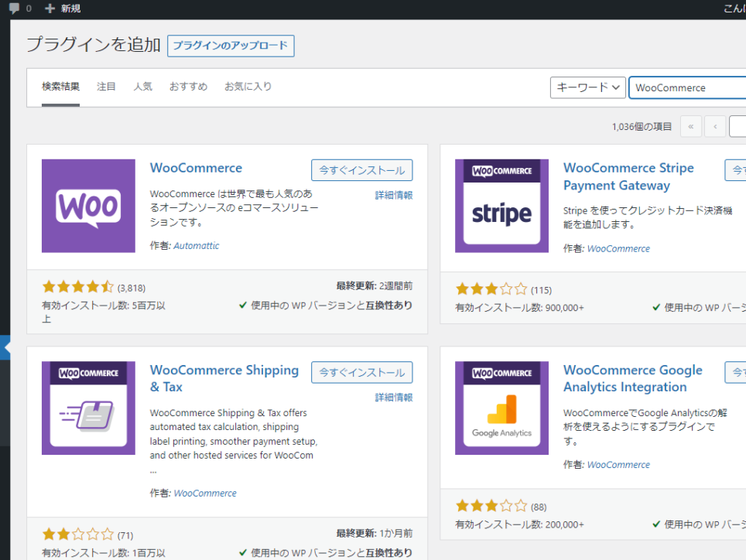Install the WooCommerce plugin with 今すぐインストール
746x560 pixels.
click(362, 170)
